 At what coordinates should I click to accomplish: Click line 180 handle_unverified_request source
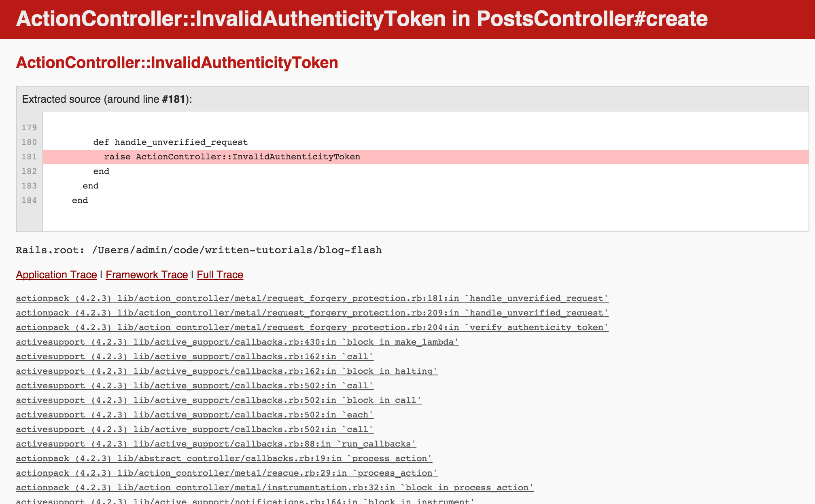[x=169, y=142]
